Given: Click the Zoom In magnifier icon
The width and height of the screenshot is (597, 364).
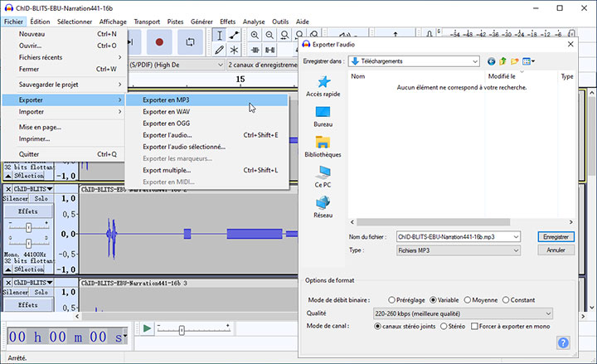Looking at the screenshot, I should [255, 35].
